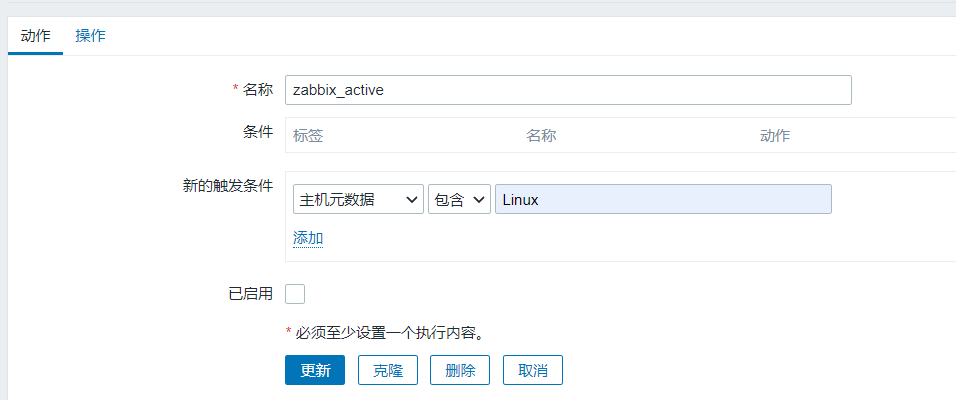Enable the 已启用 checkbox

(x=295, y=294)
